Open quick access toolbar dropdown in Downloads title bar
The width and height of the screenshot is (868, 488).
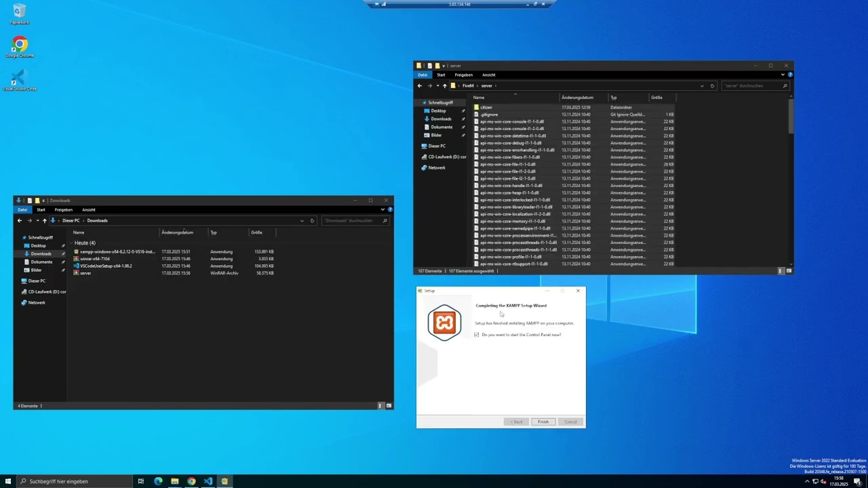tap(43, 201)
